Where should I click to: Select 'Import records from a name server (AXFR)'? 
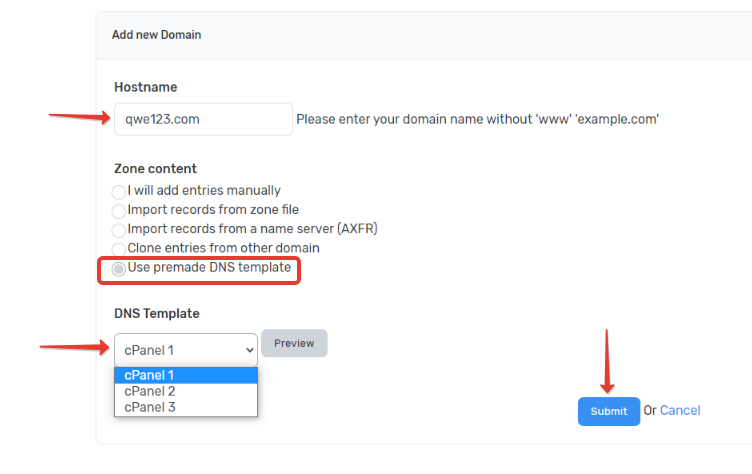point(120,229)
